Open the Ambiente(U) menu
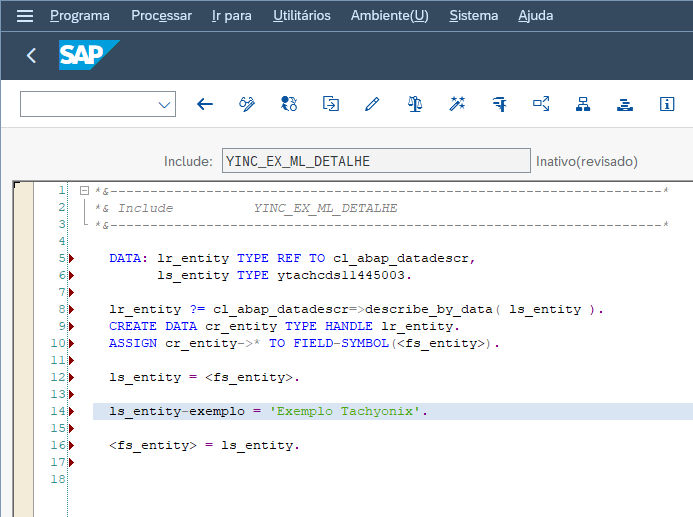The image size is (693, 517). point(389,15)
